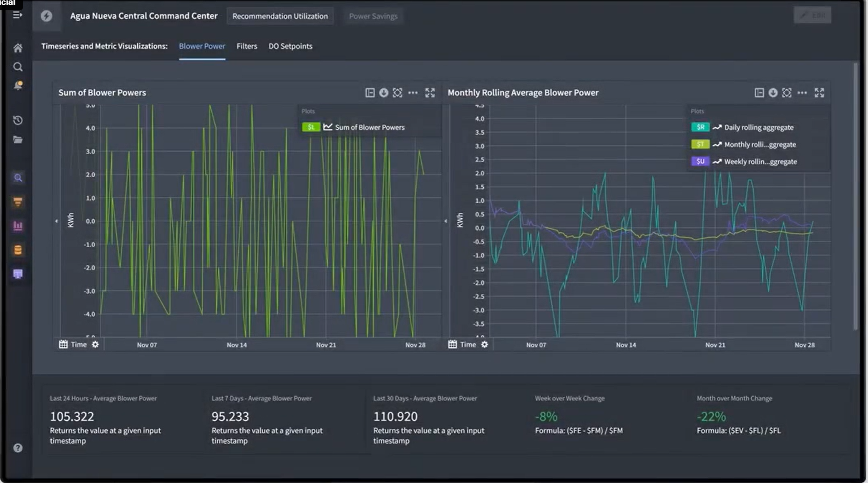
Task: Click the Monthly rolling aggregate $T color swatch
Action: pyautogui.click(x=700, y=144)
